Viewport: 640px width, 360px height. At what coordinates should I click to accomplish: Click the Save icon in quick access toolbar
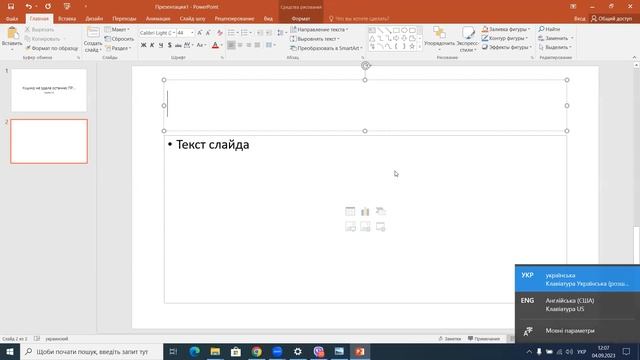point(11,7)
